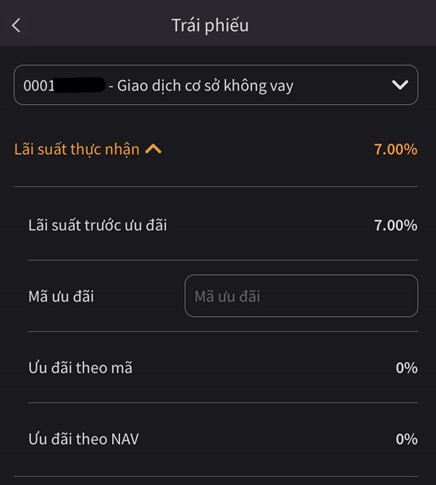Click the masked account number starting with 0001

[64, 86]
